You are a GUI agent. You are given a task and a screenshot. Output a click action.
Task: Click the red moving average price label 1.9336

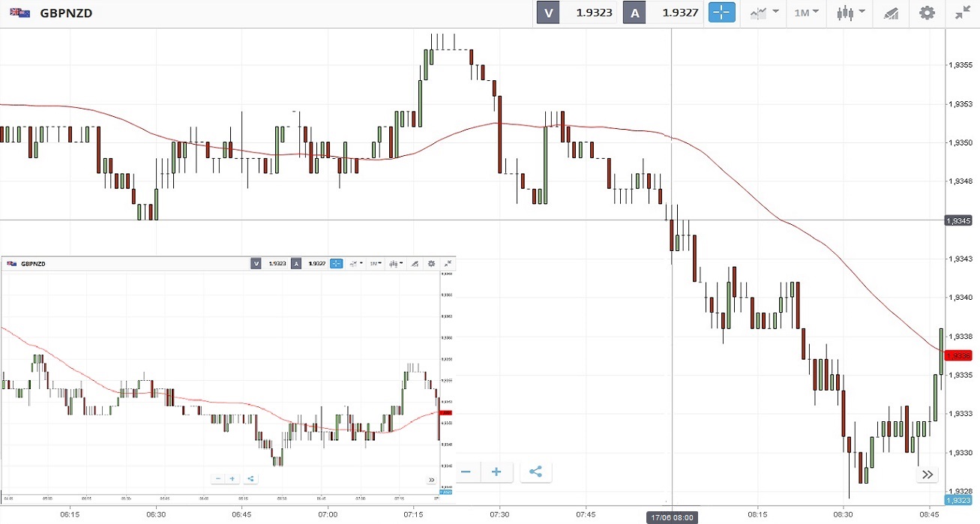pos(958,355)
